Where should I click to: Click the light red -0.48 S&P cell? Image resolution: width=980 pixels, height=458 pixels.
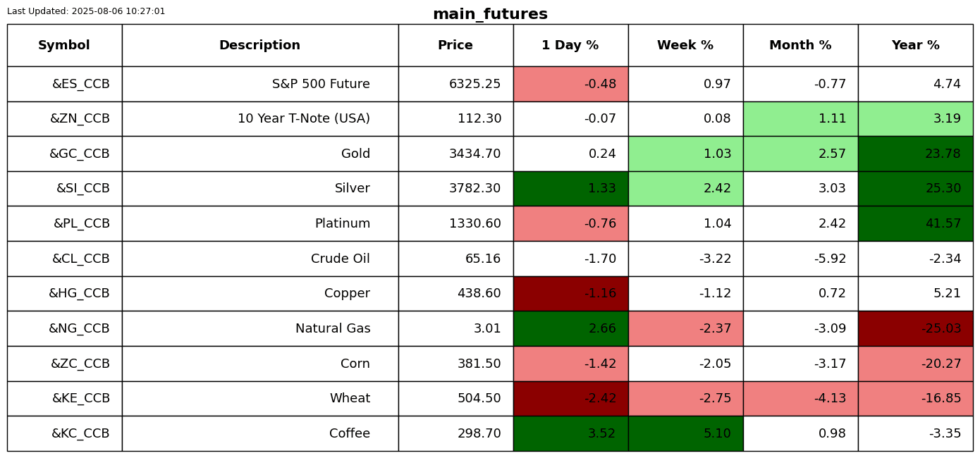570,85
